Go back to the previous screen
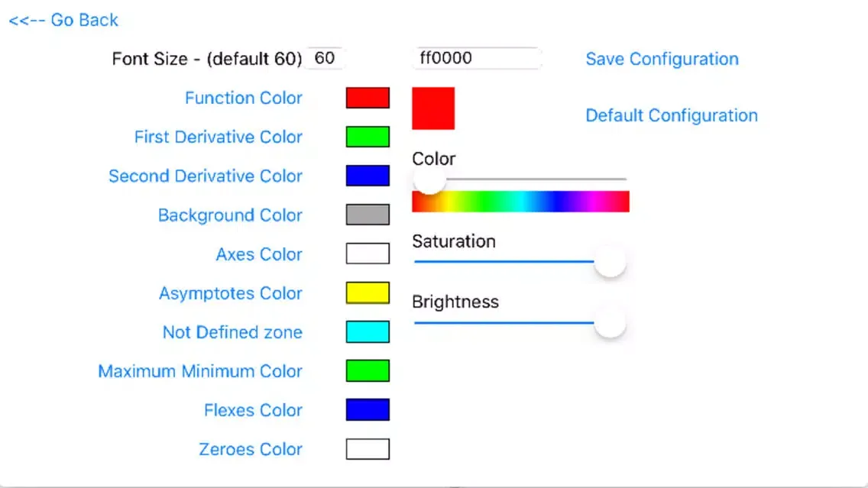The height and width of the screenshot is (488, 868). tap(63, 21)
